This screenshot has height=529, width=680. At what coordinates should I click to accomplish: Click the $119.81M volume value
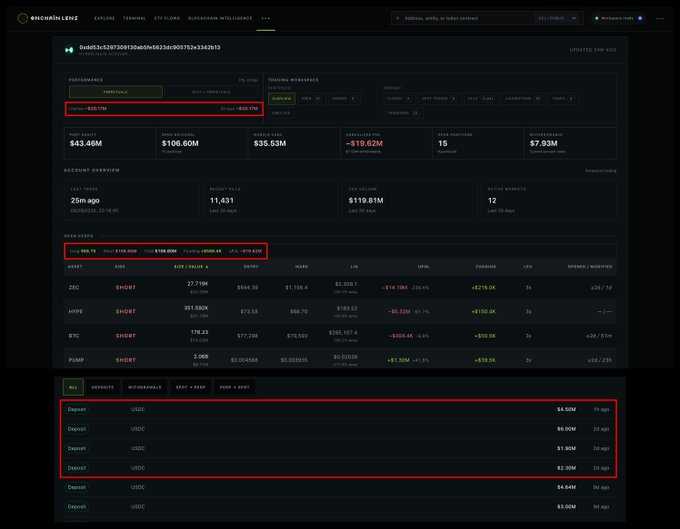tap(366, 200)
